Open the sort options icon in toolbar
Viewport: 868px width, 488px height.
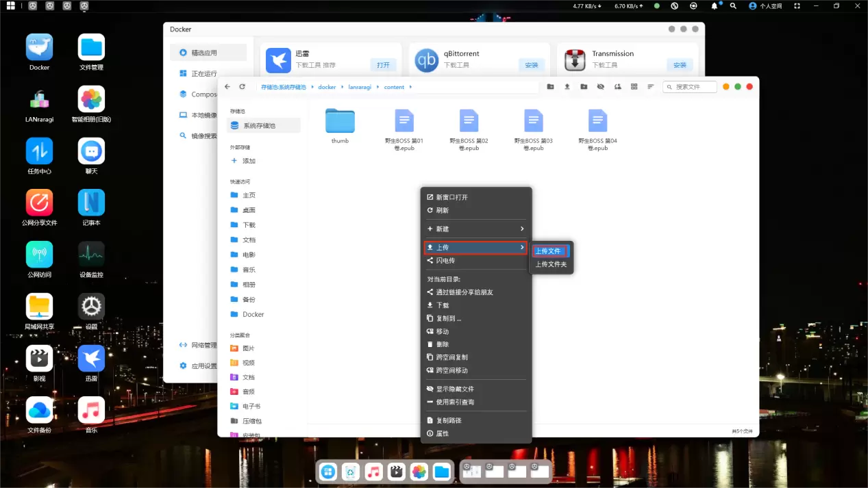coord(651,87)
